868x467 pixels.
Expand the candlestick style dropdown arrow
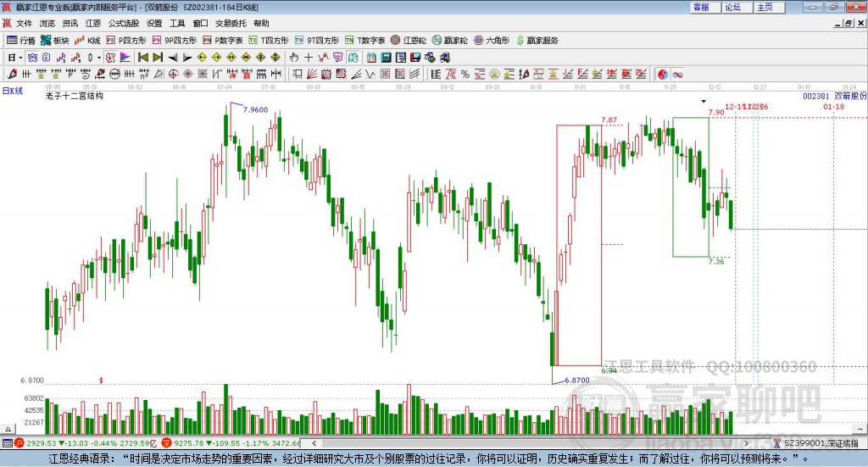coord(99,58)
